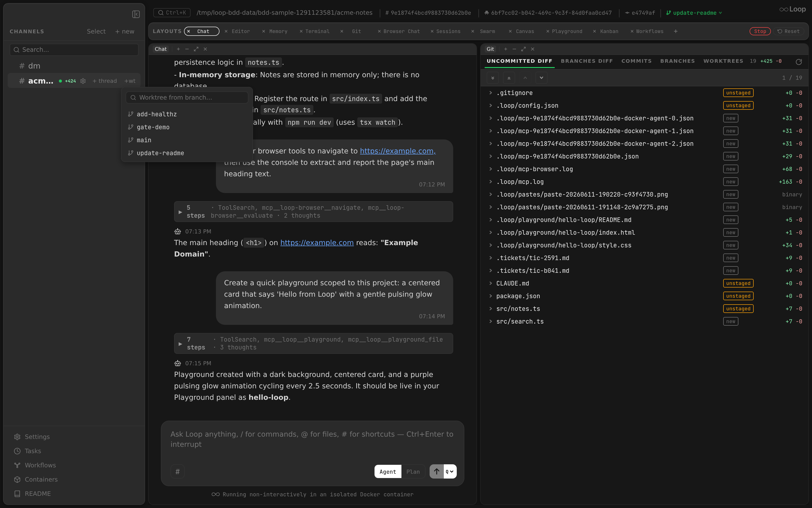Collapse the channels sidebar panel
Image resolution: width=812 pixels, height=508 pixels.
(x=136, y=14)
